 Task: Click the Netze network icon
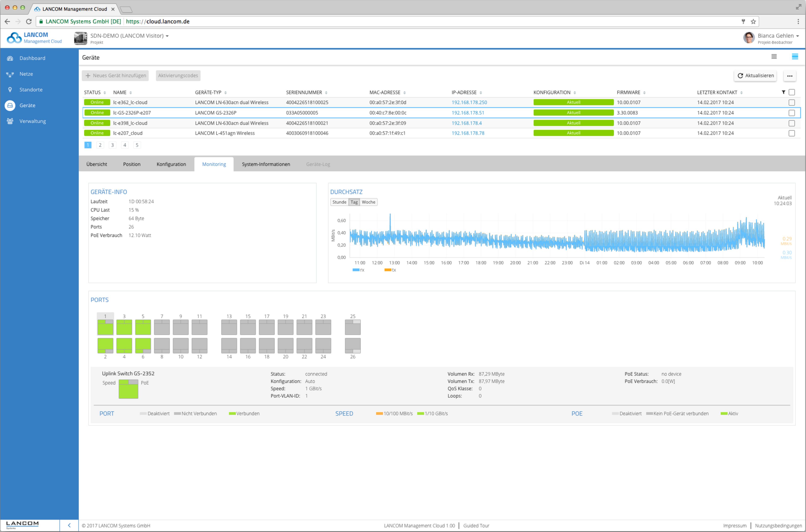coord(10,74)
